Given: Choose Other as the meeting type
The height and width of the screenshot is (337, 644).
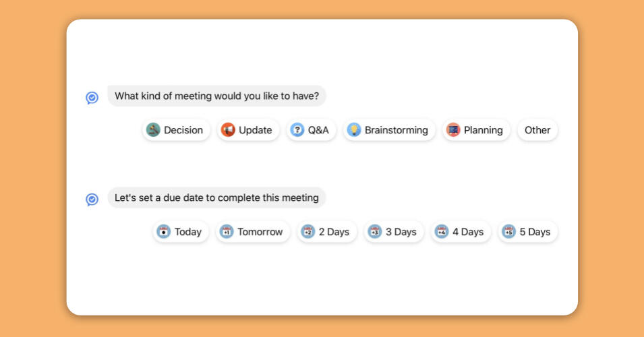Looking at the screenshot, I should [x=537, y=130].
